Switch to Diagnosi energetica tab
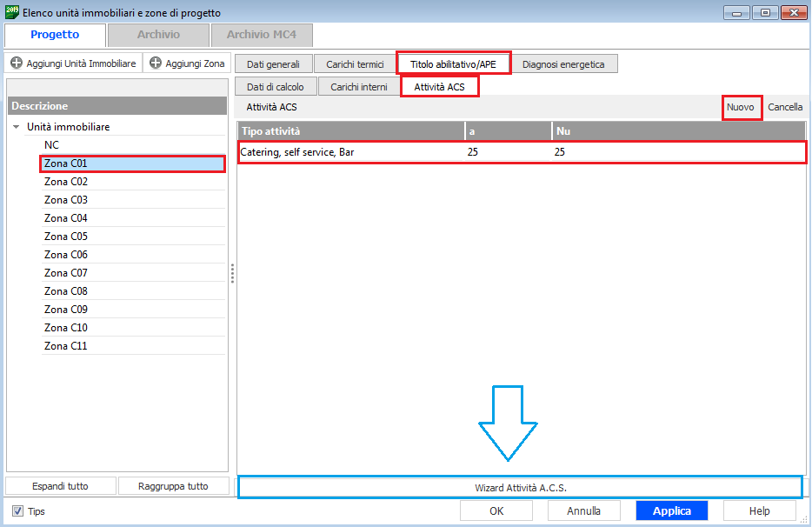The height and width of the screenshot is (527, 812). 563,64
